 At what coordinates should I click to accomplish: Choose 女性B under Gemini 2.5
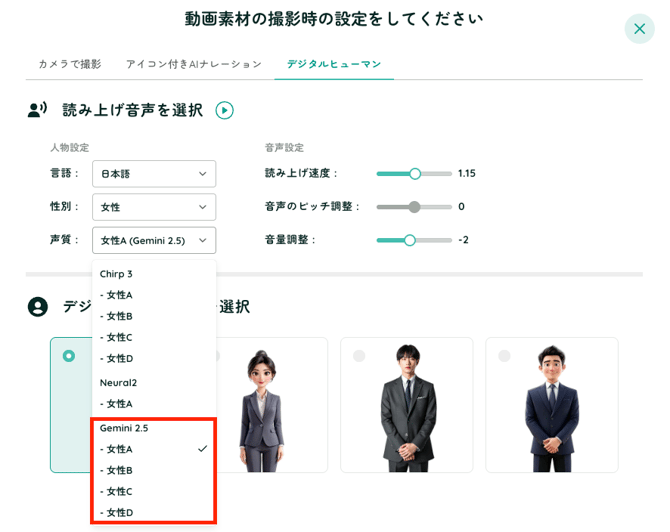point(118,470)
